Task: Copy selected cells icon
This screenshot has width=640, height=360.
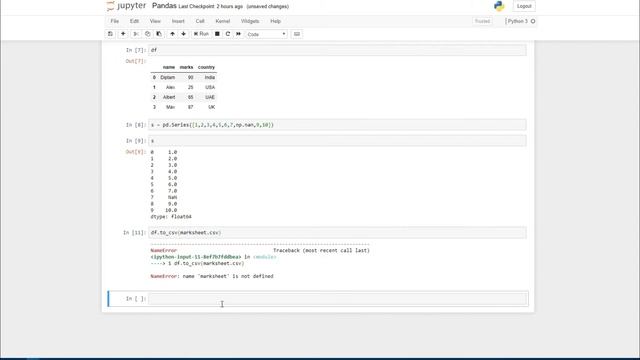Action: coord(148,34)
